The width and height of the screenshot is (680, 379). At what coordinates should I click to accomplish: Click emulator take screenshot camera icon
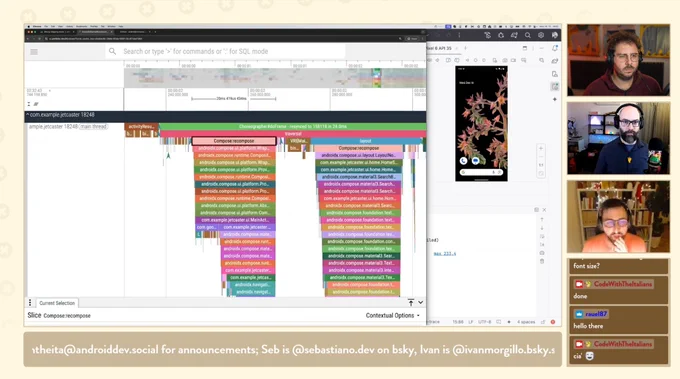click(505, 60)
